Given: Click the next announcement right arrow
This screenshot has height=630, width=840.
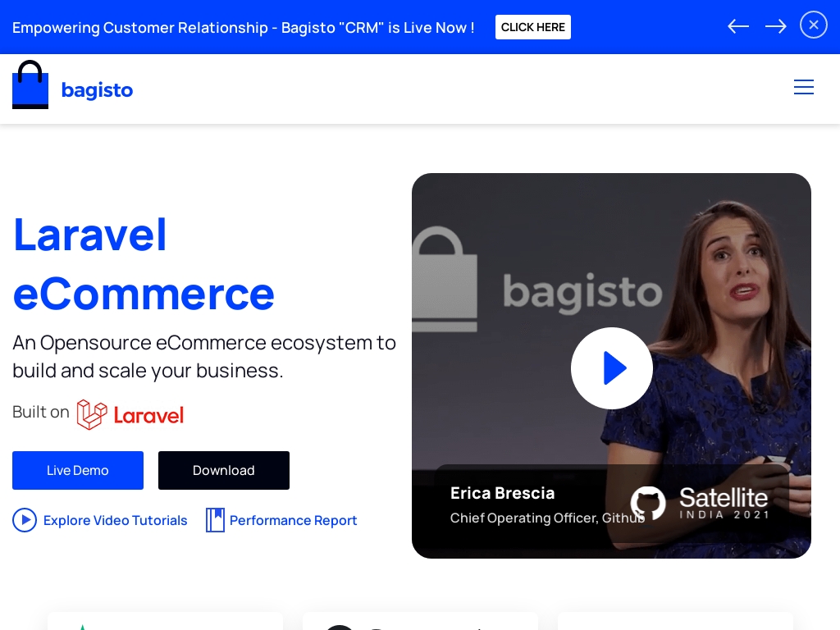Looking at the screenshot, I should pos(775,26).
